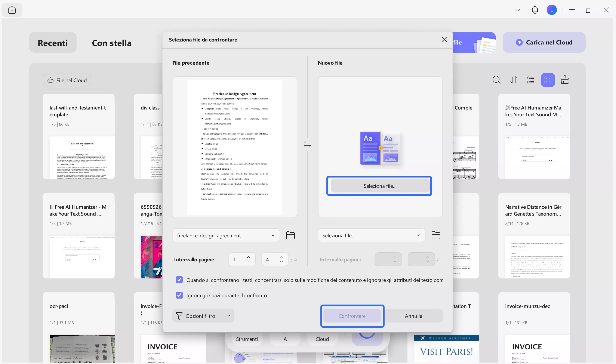Viewport: 616px width, 364px height.
Task: Increase the starting page with the stepper arrow
Action: pos(248,257)
